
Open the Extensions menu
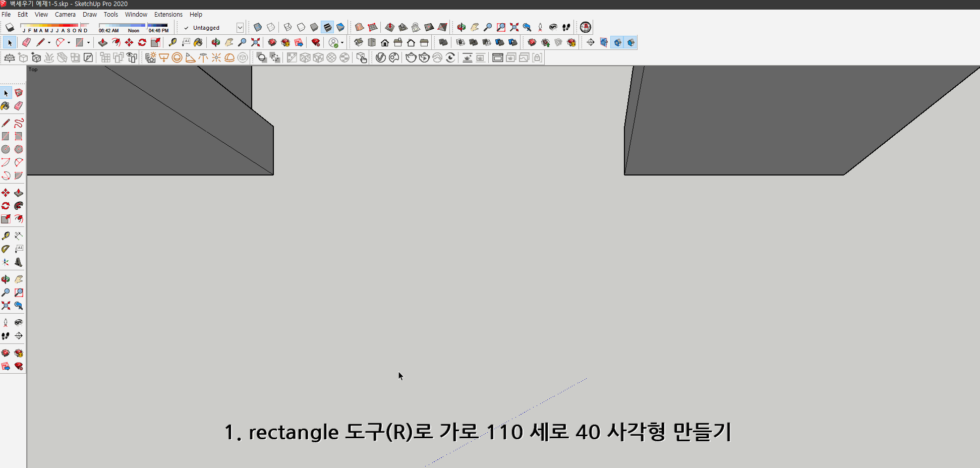click(168, 14)
